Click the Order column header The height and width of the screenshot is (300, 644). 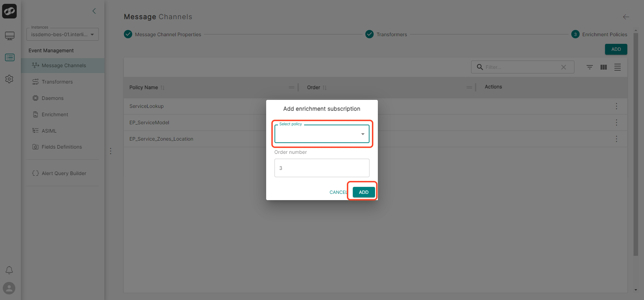tap(313, 87)
